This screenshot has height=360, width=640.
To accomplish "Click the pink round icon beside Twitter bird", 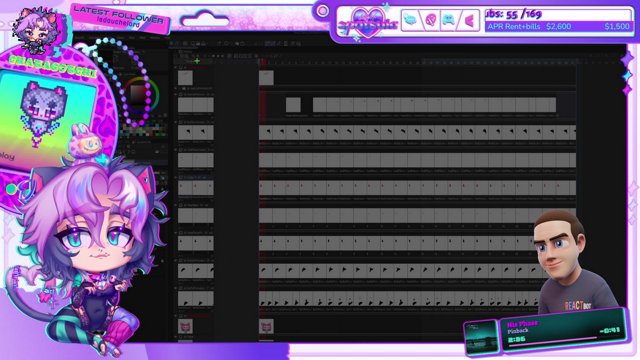I will point(431,20).
